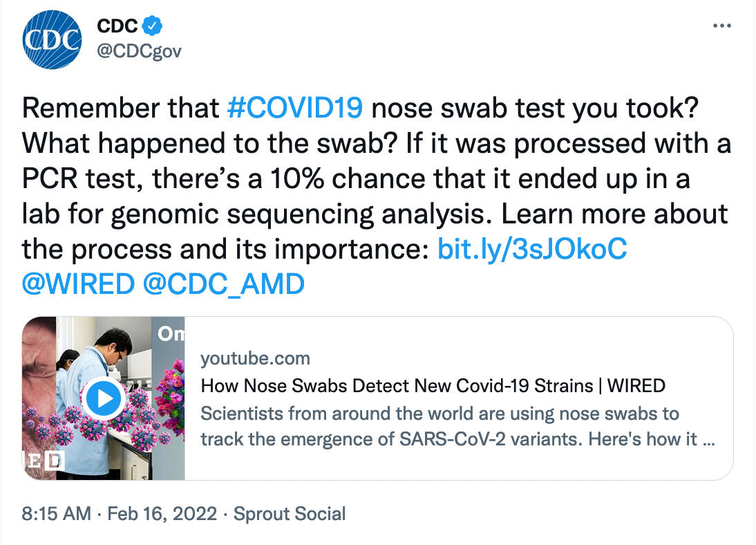
Task: Click the Sprout Social source label
Action: (x=290, y=514)
